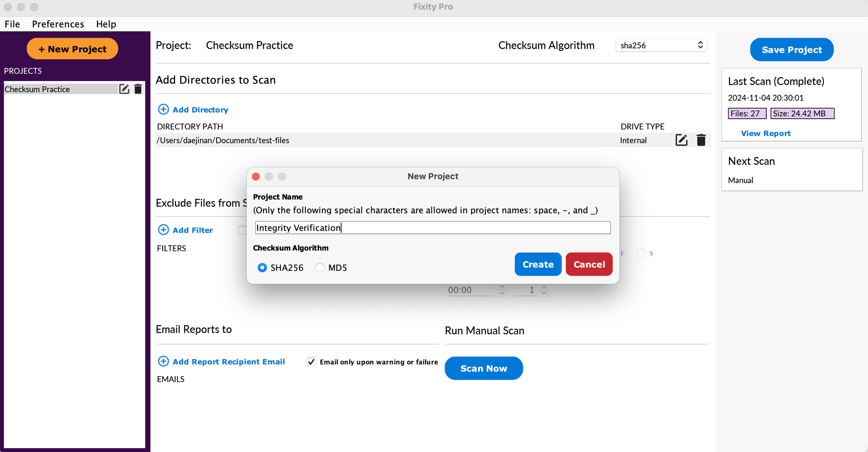Click the Save Project button
Screen dimensions: 868x452
(792, 50)
